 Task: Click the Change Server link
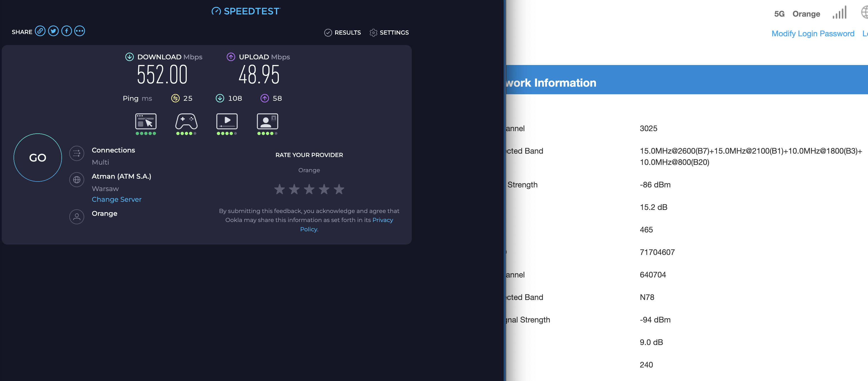click(117, 200)
